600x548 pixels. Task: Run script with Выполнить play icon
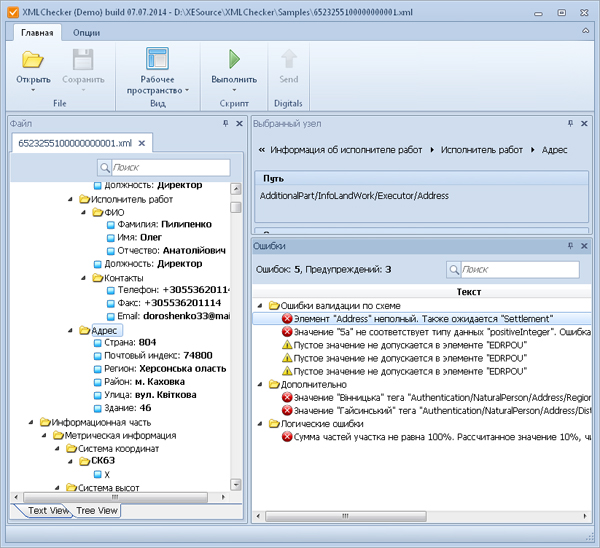point(234,58)
